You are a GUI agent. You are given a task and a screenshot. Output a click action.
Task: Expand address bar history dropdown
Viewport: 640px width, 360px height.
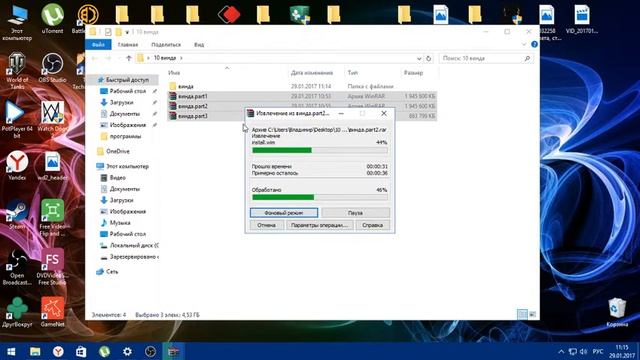coord(419,58)
